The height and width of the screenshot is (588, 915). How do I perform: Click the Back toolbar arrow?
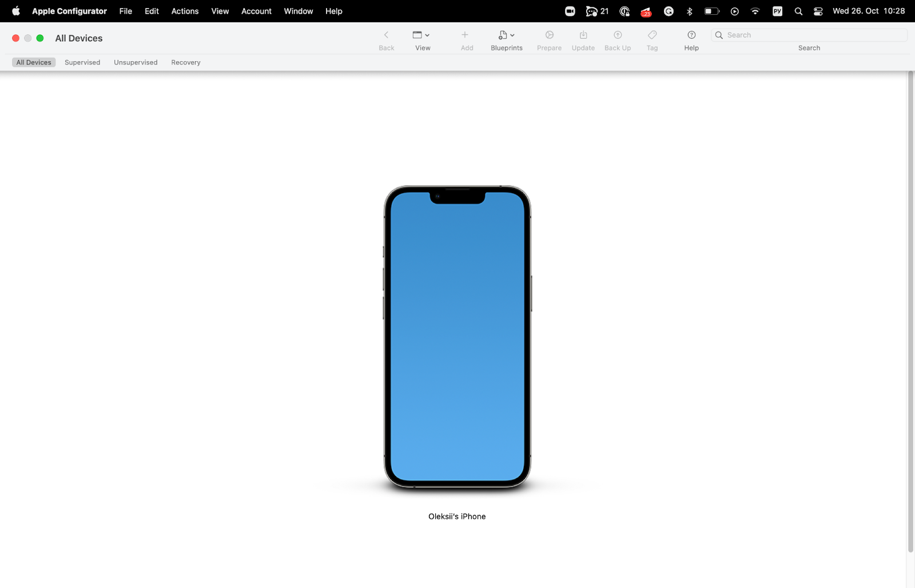[x=386, y=35]
